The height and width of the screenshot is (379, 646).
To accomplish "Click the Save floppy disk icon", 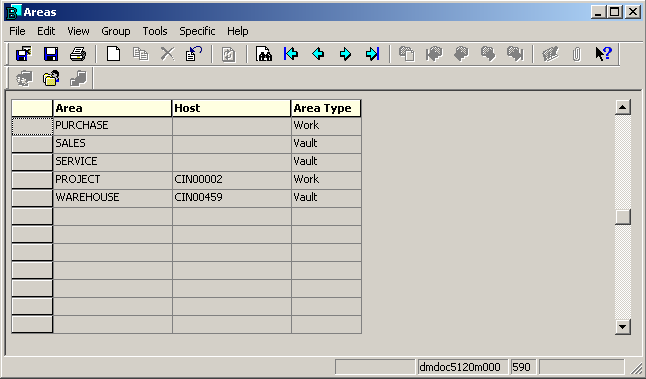I will pos(51,54).
